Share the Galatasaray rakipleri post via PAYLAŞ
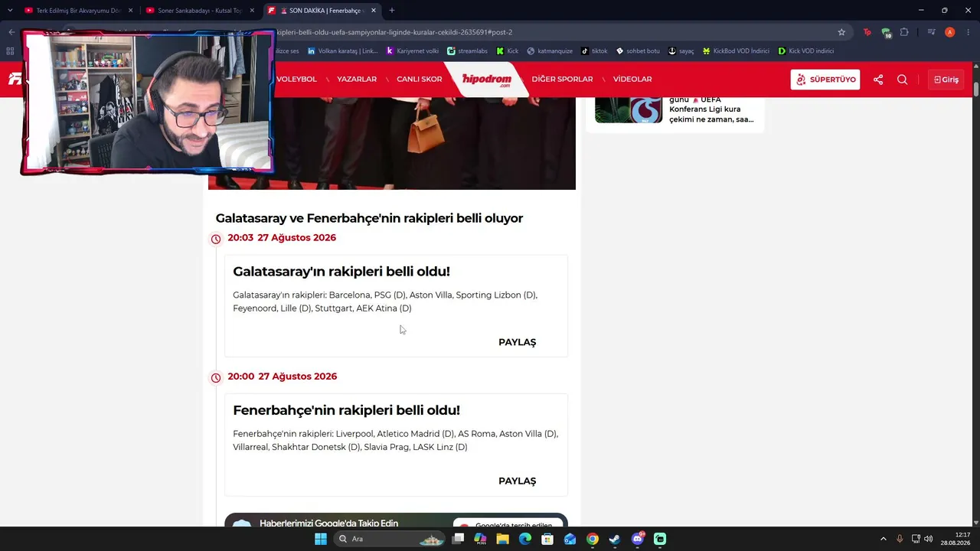Screen dimensions: 980x551 [x=518, y=342]
